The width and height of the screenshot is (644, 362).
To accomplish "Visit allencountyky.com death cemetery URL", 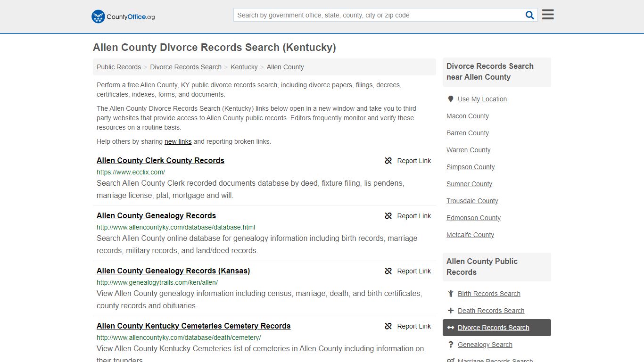I will [179, 337].
